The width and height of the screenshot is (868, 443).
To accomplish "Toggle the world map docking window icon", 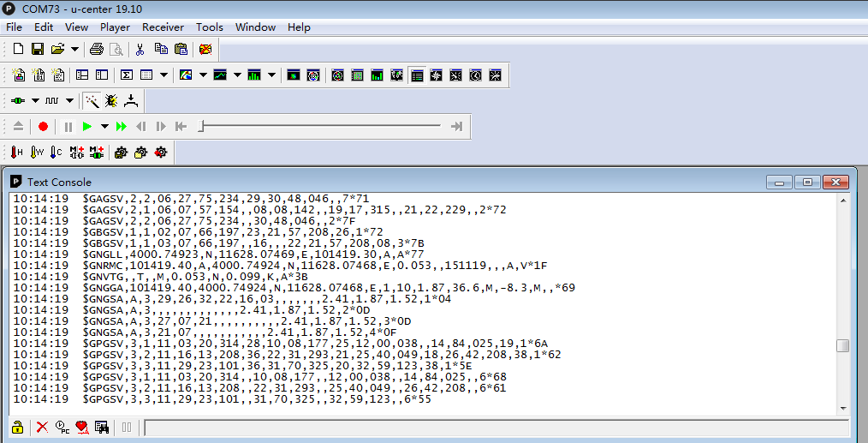I will 397,75.
